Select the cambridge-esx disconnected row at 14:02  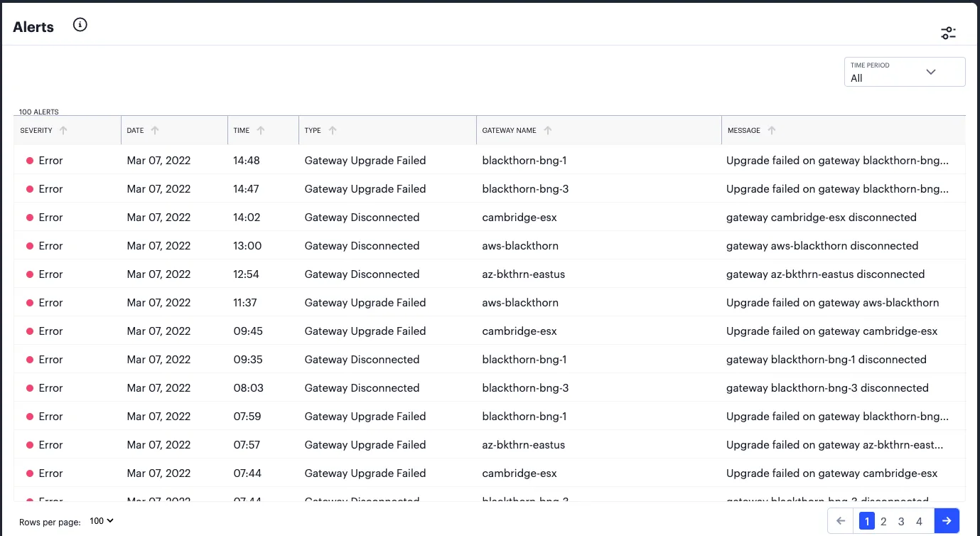click(490, 218)
